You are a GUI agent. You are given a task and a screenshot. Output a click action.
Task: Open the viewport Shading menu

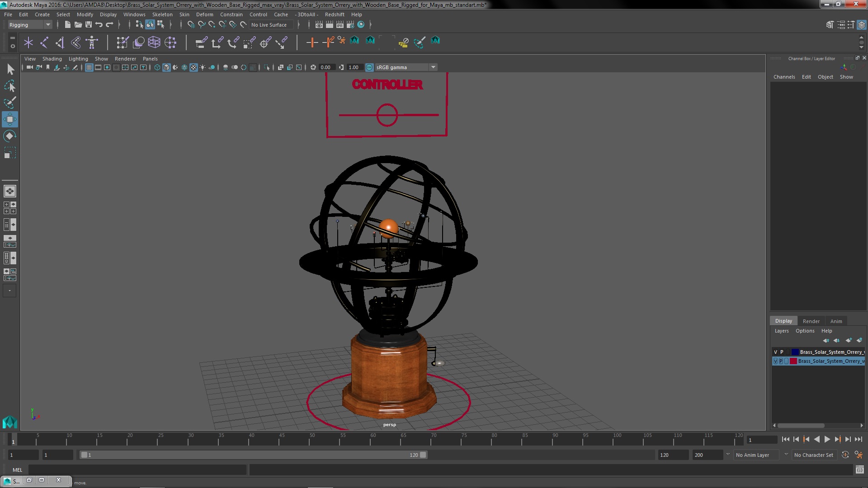(x=52, y=59)
